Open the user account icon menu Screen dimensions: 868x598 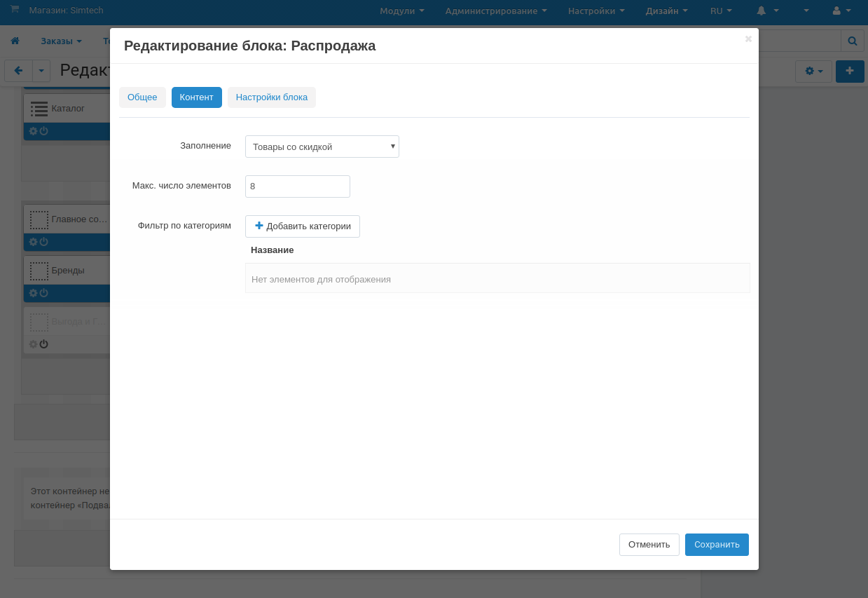click(836, 11)
